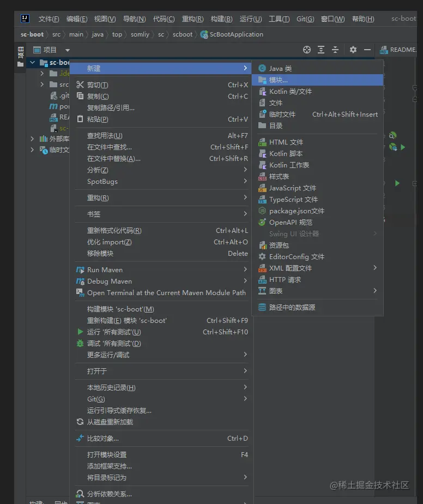Expand the 分析(Z) submenu arrow
Viewport: 423px width, 504px height.
(x=245, y=170)
